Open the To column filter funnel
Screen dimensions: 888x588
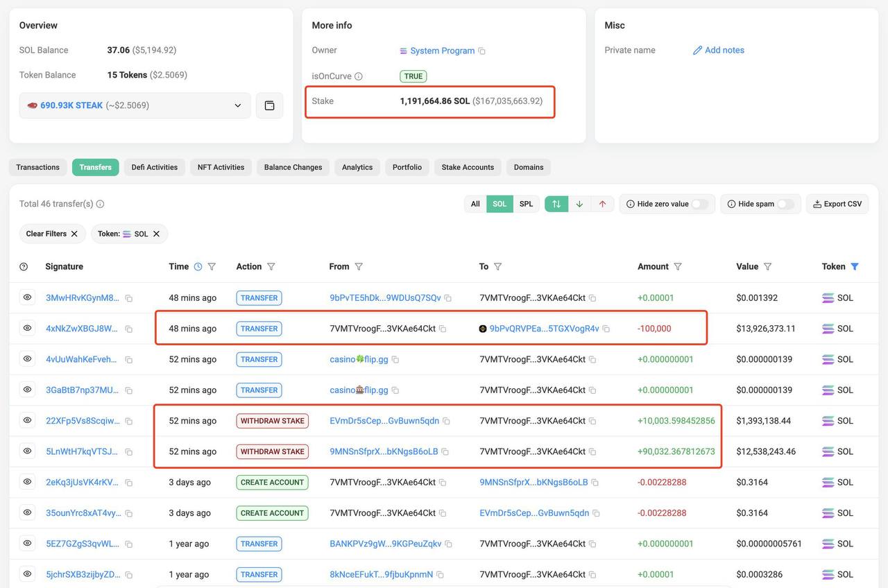click(x=497, y=266)
